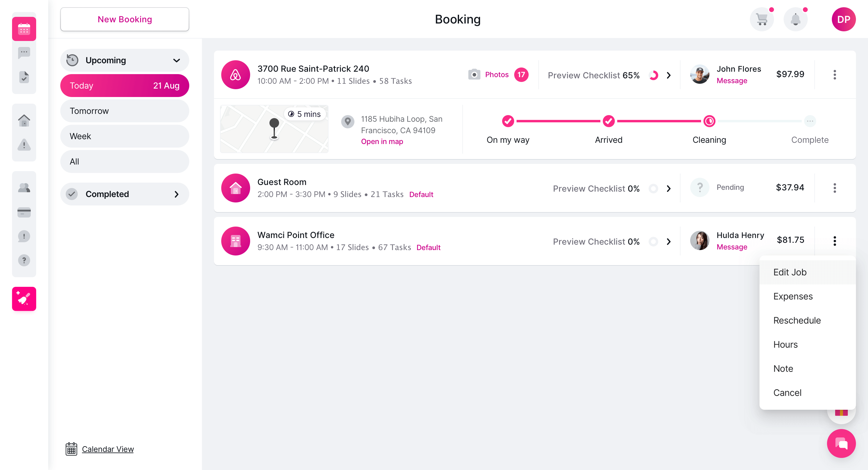Open the chat messages icon in left sidebar
Viewport: 868px width, 470px height.
click(x=24, y=52)
